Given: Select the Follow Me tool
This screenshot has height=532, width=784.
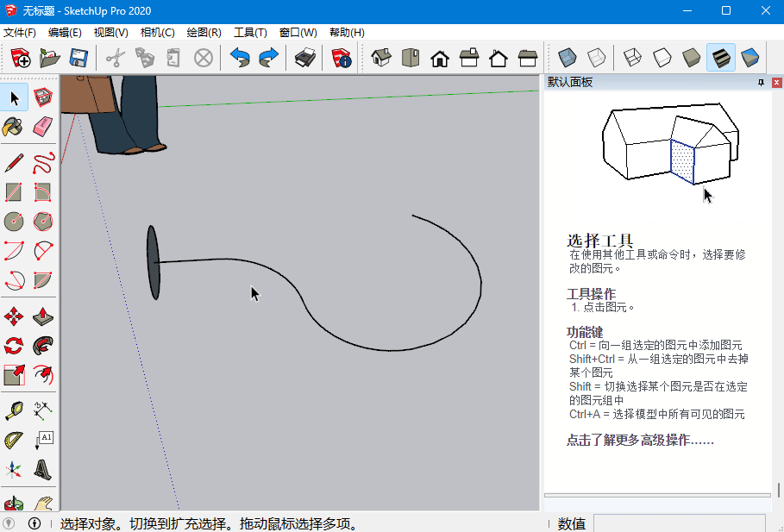Looking at the screenshot, I should pyautogui.click(x=43, y=347).
